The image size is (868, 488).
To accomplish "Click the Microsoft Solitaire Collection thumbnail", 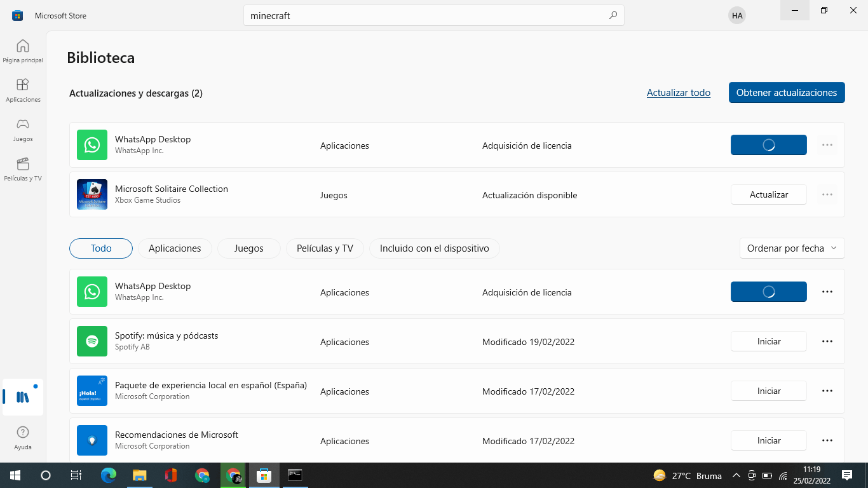I will (x=92, y=194).
